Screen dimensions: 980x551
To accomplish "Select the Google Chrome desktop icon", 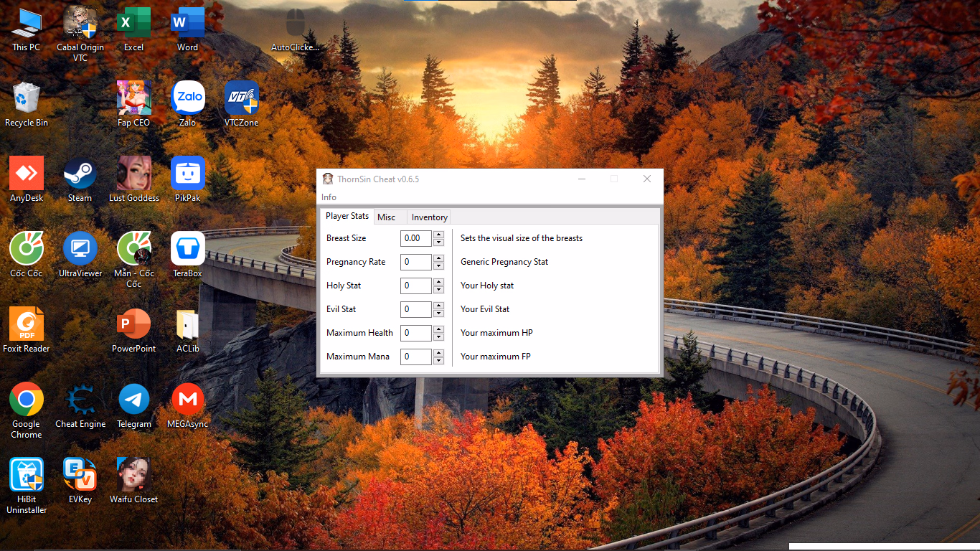I will (27, 400).
